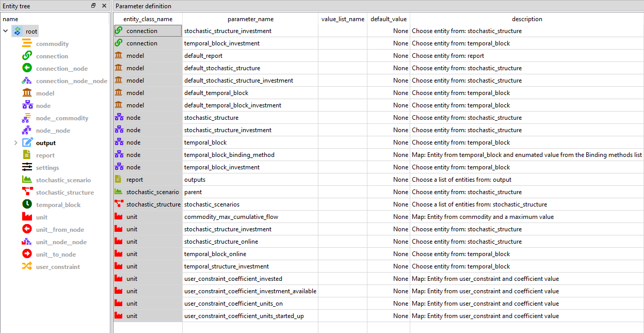The image size is (644, 333).
Task: Select user_constraint_coefficient_investment_available cell
Action: [250, 291]
